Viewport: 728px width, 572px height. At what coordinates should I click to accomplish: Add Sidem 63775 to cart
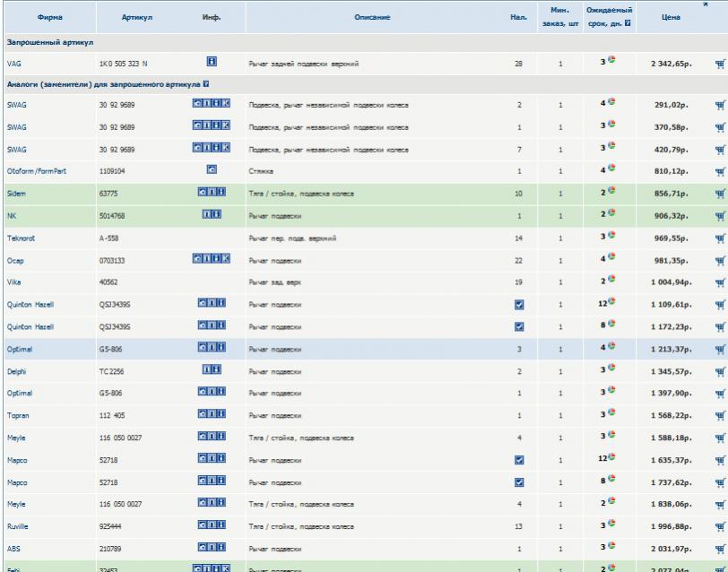(x=720, y=194)
